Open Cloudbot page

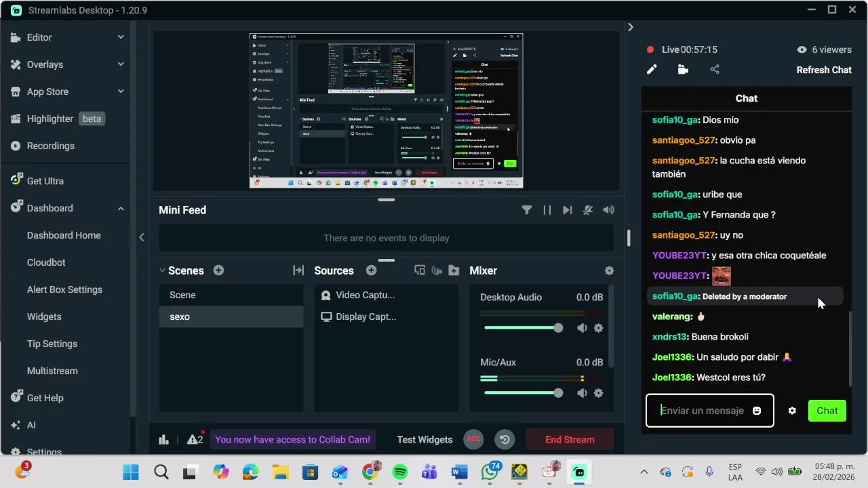[46, 262]
